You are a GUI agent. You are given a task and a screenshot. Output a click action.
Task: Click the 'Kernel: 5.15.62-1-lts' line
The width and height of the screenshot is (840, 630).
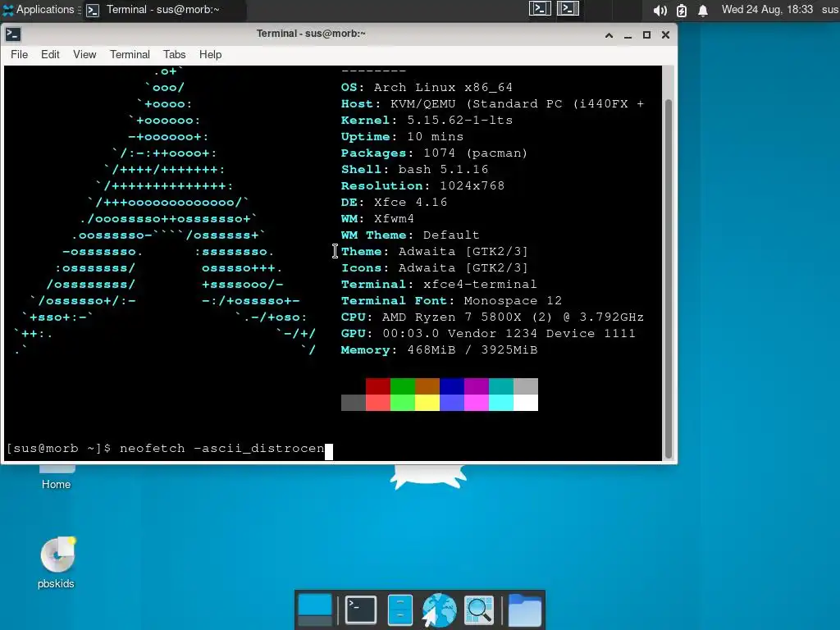click(427, 120)
